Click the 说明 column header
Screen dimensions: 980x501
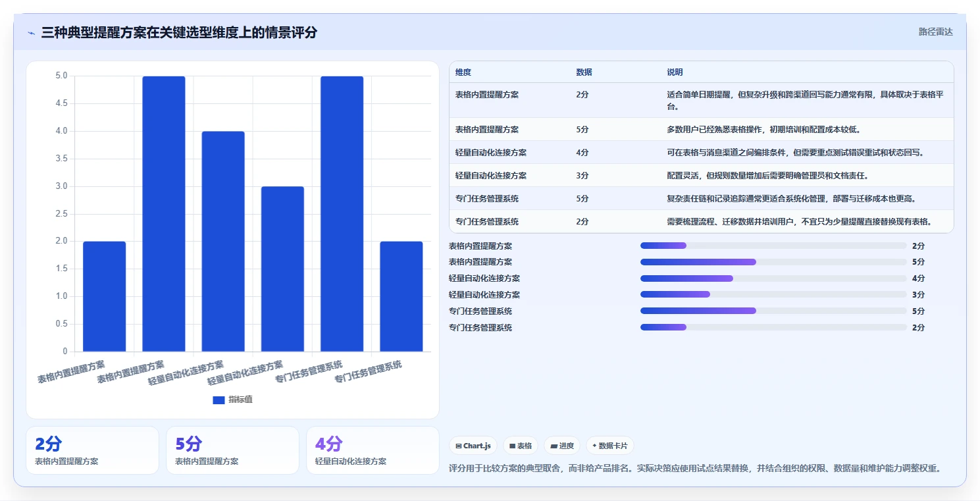[x=675, y=72]
